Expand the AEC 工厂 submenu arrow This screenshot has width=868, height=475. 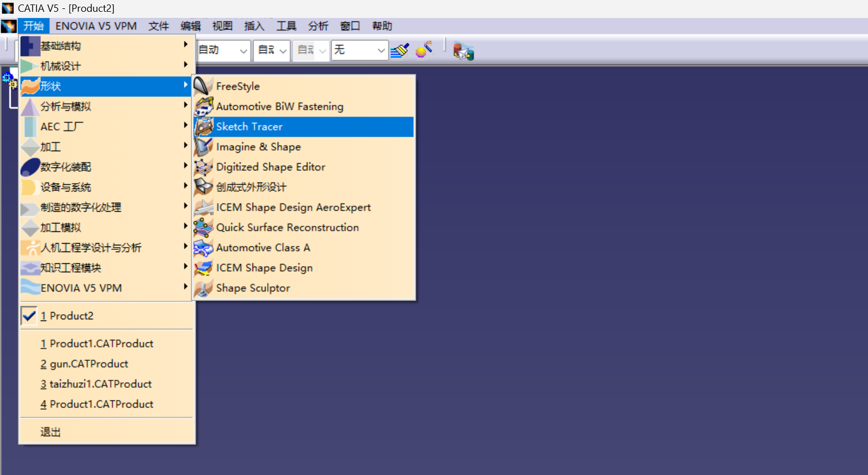tap(185, 125)
